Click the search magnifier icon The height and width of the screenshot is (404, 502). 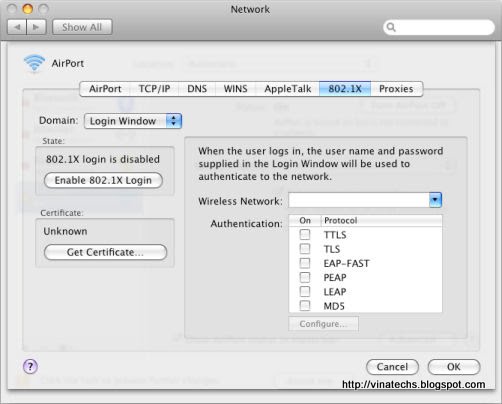click(391, 27)
